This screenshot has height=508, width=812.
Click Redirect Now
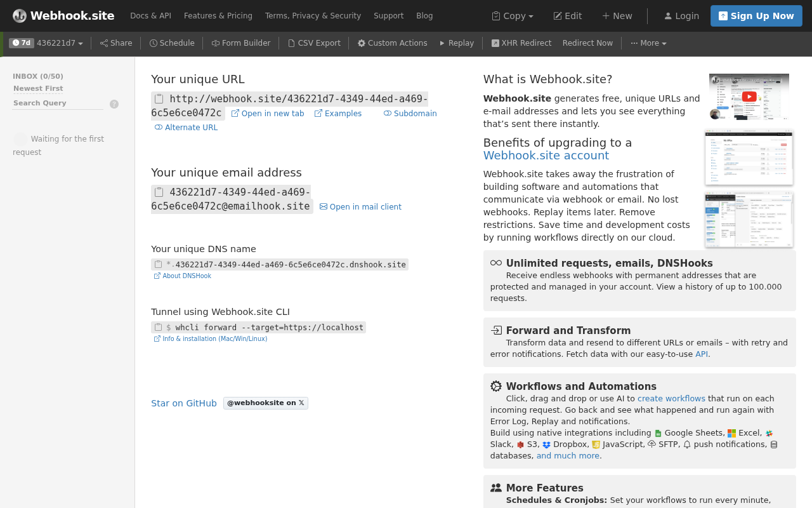pos(587,43)
